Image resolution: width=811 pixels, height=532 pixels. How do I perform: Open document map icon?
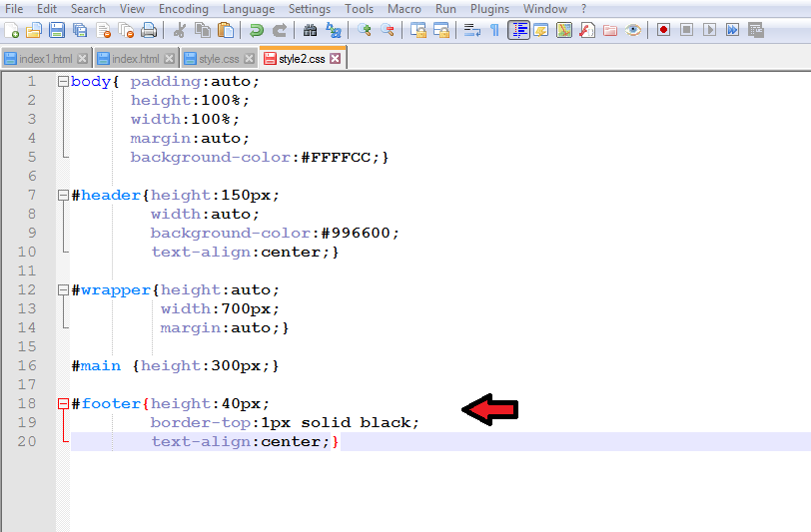(x=564, y=31)
